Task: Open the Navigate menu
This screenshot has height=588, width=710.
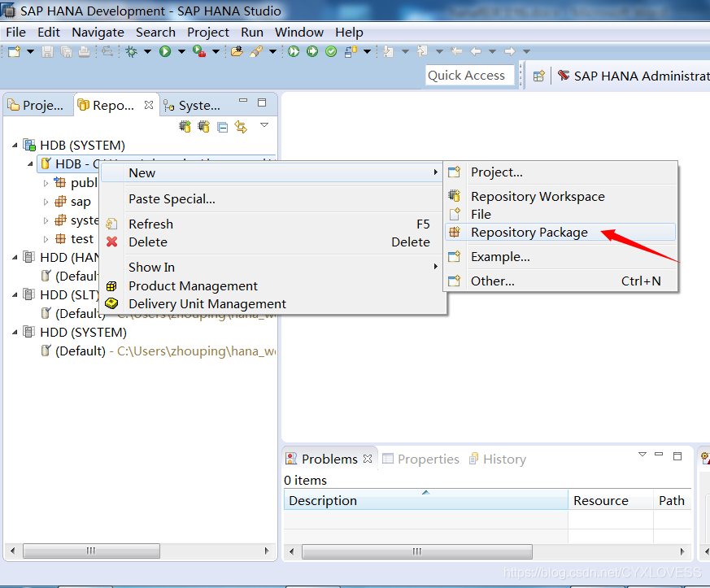Action: [98, 33]
